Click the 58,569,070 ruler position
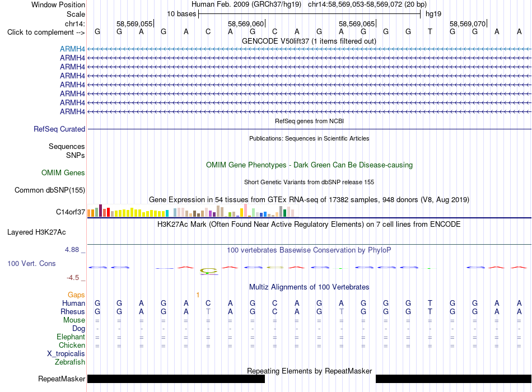The image size is (532, 392). pos(468,24)
